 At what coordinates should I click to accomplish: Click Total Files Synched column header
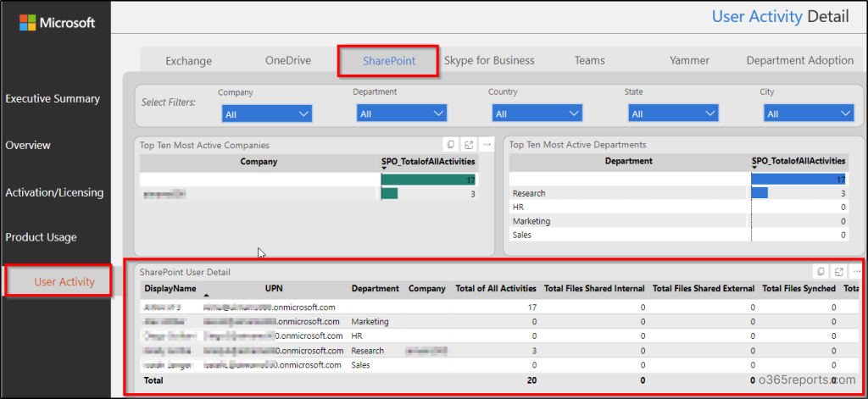click(x=798, y=288)
